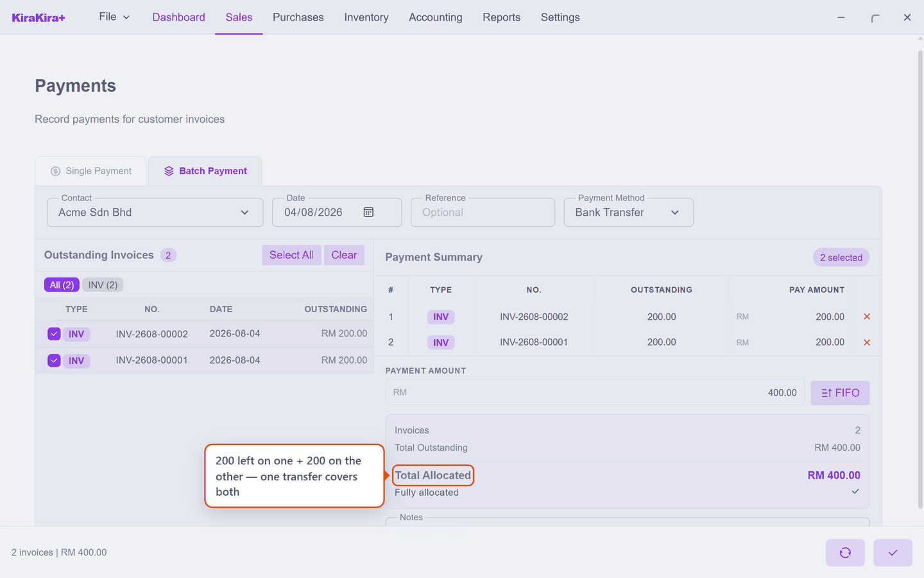Click the Batch Payment layers icon
This screenshot has width=924, height=578.
169,171
